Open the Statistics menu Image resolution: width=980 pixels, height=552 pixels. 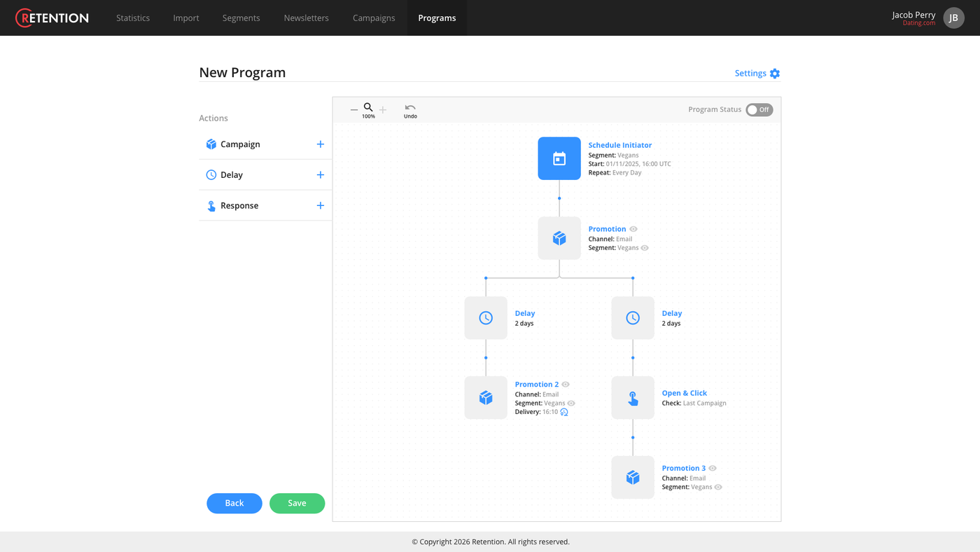[133, 18]
